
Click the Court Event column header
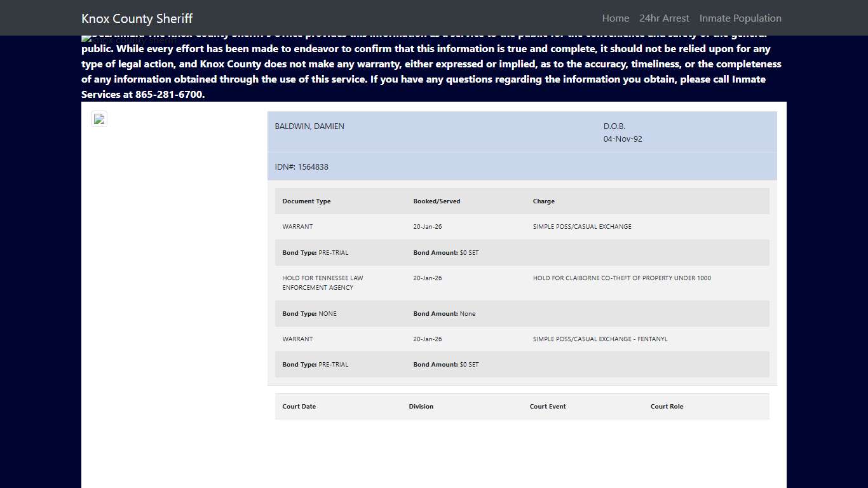(547, 407)
